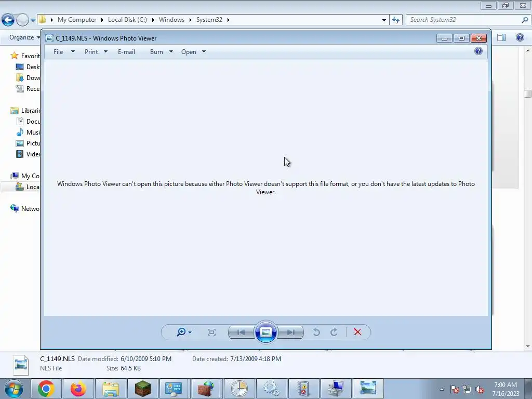The height and width of the screenshot is (399, 532).
Task: Open address bar history dropdown
Action: coord(384,20)
